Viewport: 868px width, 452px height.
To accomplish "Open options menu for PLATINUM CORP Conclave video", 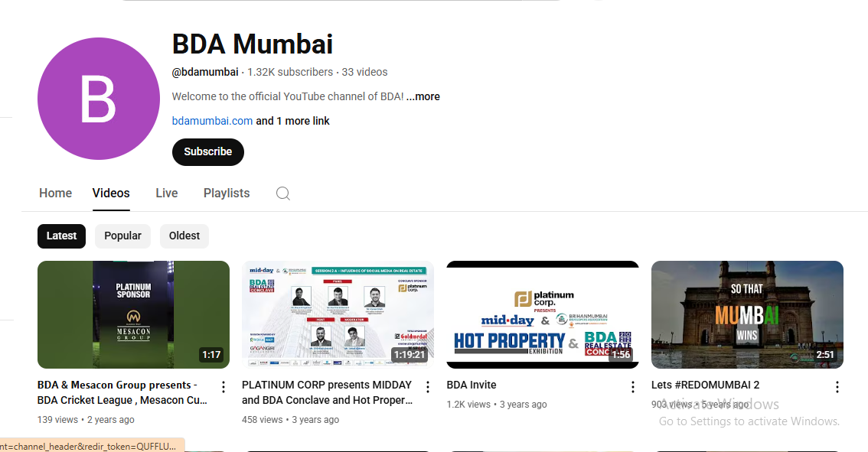I will click(x=428, y=387).
